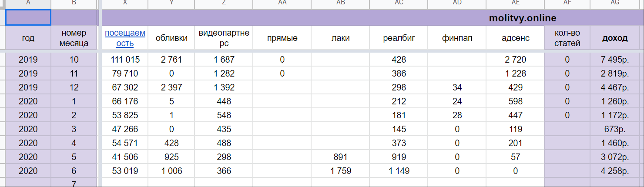Select the адсенс header cell
644x187 pixels.
click(x=515, y=38)
